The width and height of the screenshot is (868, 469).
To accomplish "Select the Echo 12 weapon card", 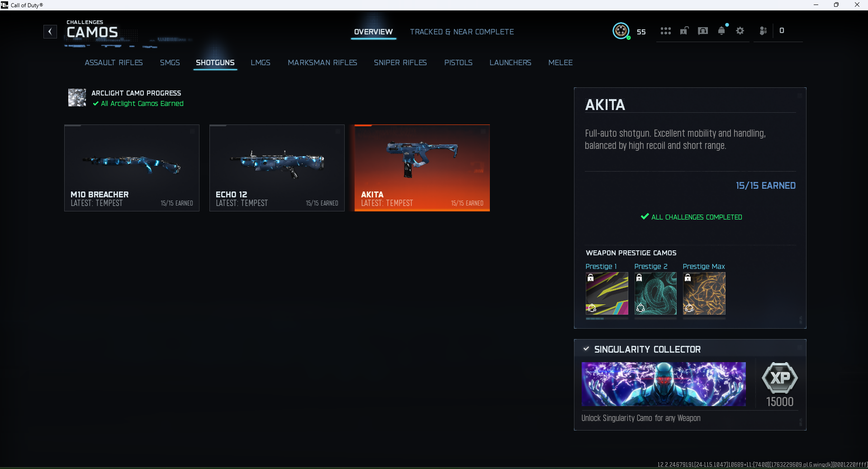I will [277, 168].
